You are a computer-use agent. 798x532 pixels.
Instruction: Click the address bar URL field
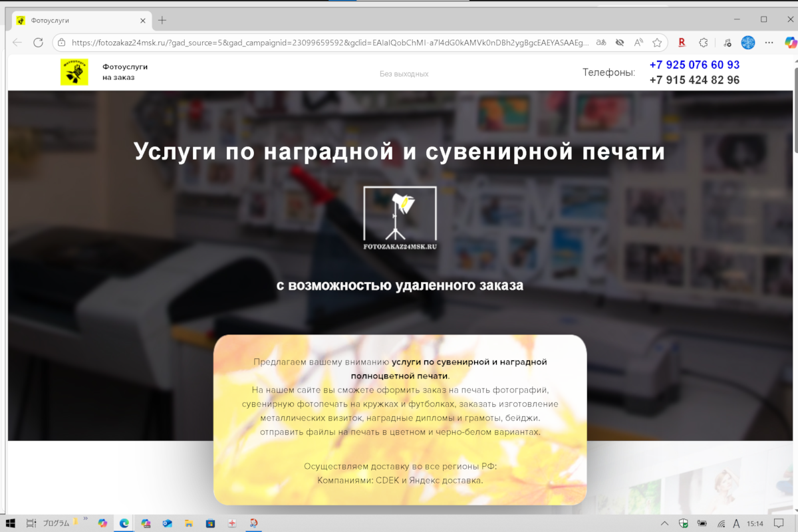329,42
